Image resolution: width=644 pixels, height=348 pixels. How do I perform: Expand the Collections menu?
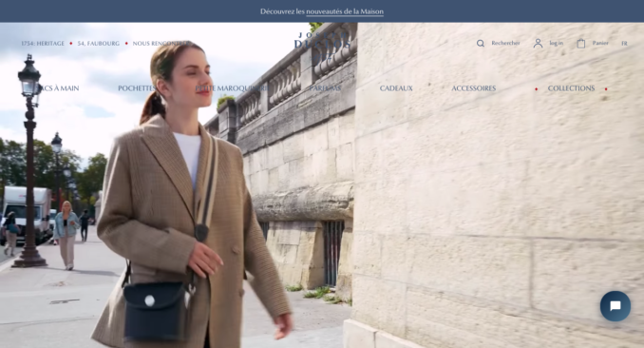point(571,88)
